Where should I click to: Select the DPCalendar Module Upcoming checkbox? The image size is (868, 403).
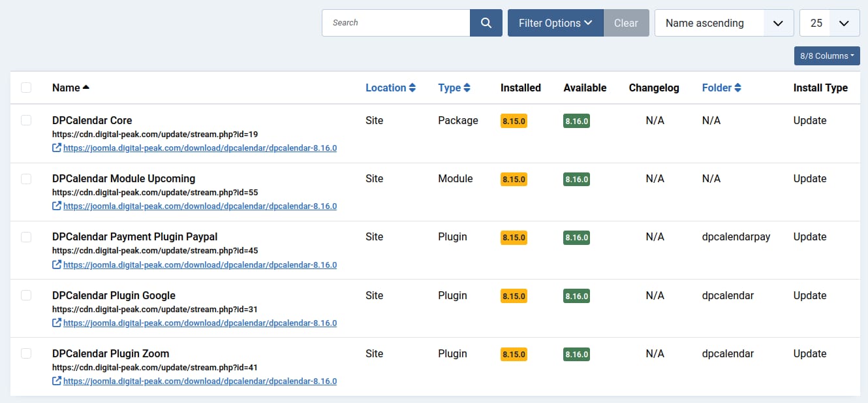[26, 178]
